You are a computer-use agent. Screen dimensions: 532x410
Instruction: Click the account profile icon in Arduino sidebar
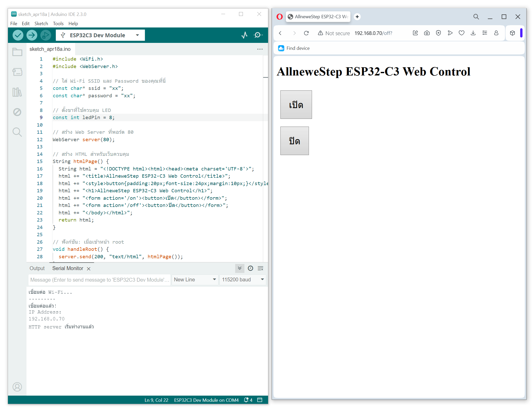click(x=17, y=387)
